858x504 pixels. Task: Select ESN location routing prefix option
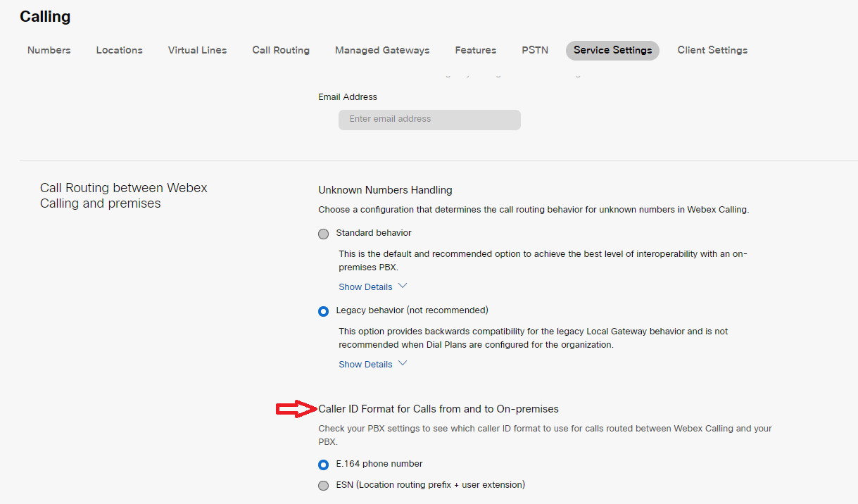click(x=324, y=486)
